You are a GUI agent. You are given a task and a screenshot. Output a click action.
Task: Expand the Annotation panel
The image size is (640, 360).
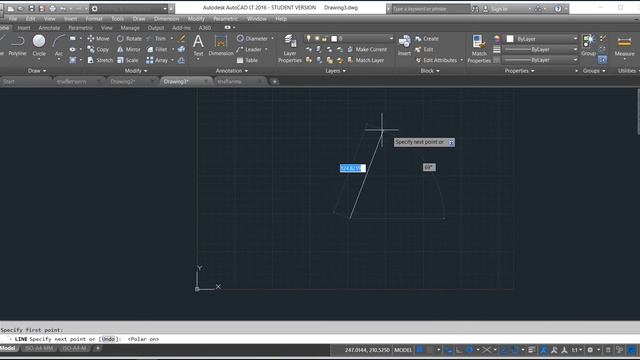pos(232,71)
